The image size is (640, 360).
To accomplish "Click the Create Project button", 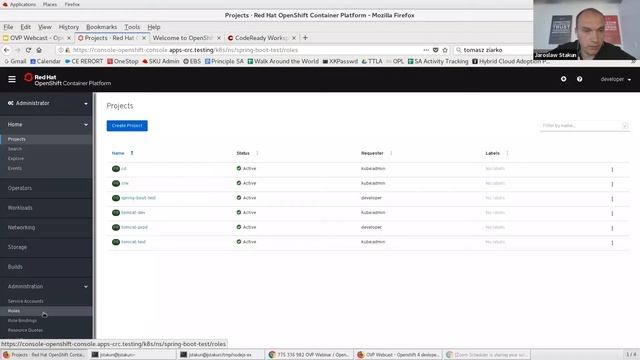I will click(x=127, y=126).
